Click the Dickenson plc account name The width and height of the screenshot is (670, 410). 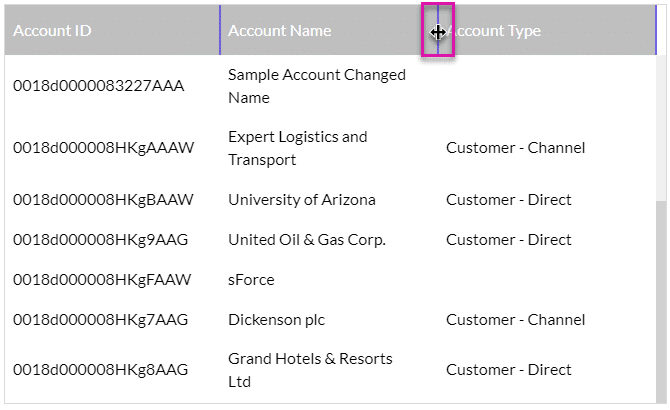[276, 320]
